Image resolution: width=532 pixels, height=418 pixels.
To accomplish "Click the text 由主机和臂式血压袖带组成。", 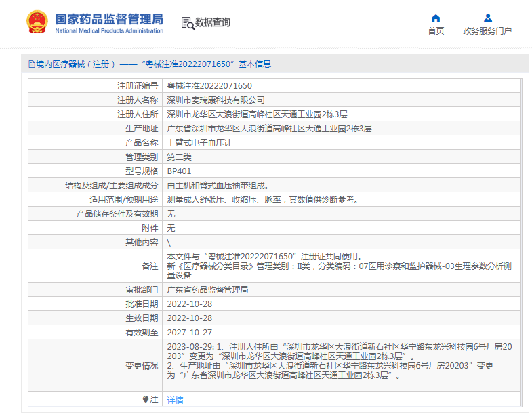I will (x=218, y=186).
